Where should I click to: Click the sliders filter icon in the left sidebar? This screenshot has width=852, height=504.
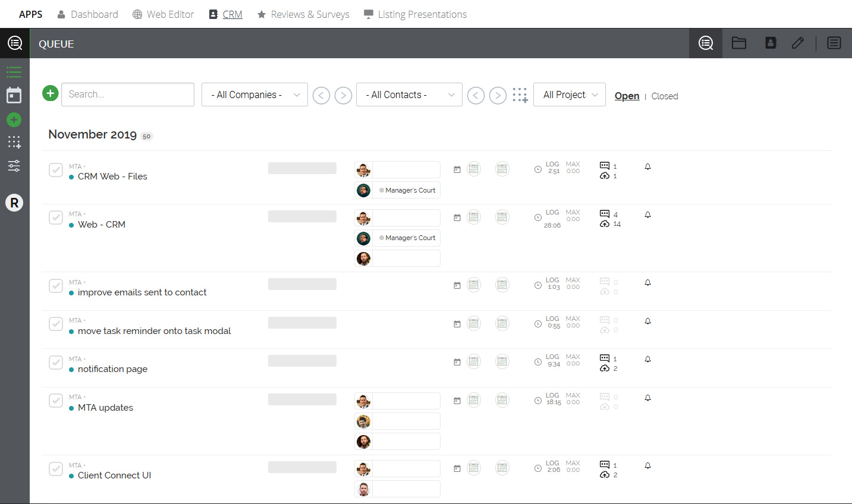tap(14, 166)
